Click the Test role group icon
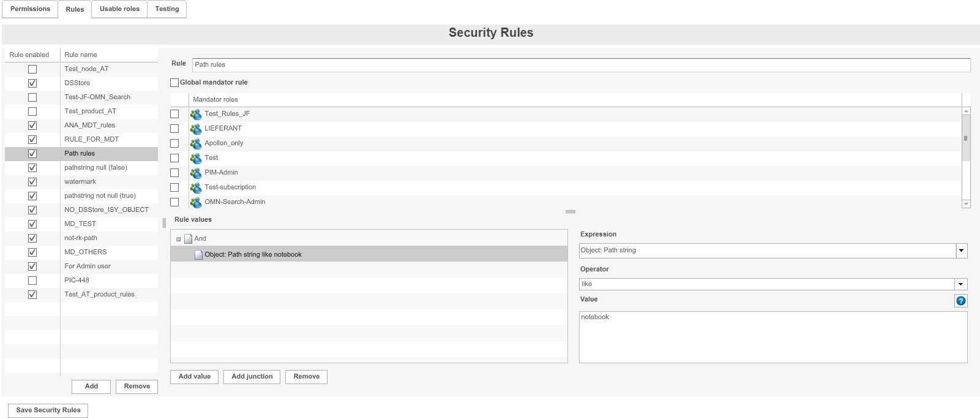This screenshot has width=980, height=419. click(x=196, y=158)
